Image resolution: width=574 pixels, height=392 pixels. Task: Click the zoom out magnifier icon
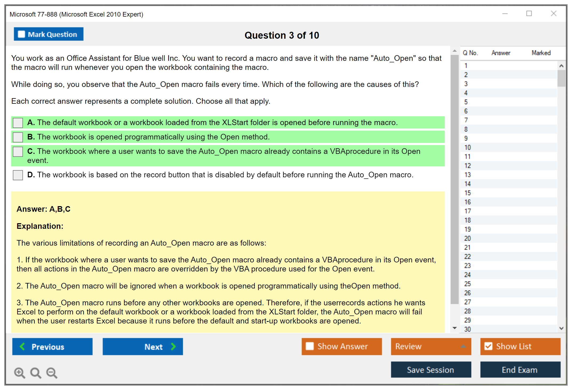click(52, 373)
